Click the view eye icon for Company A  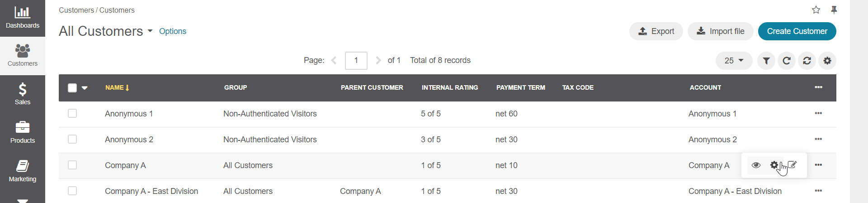(756, 165)
